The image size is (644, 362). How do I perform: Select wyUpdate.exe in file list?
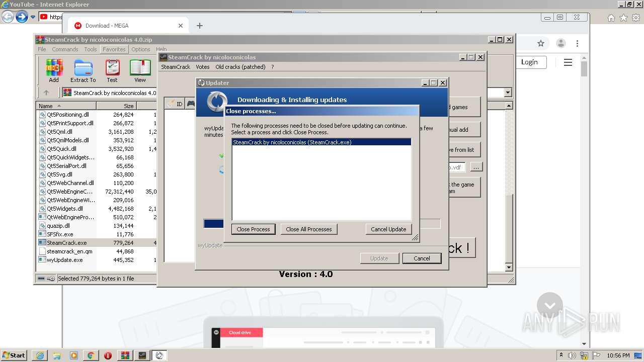65,260
